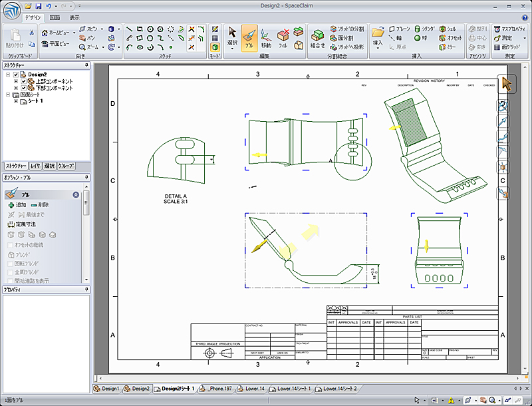Click the large select arrow at top of the drawing's side toolbar
Viewport: 532px width, 406px height.
pos(506,85)
